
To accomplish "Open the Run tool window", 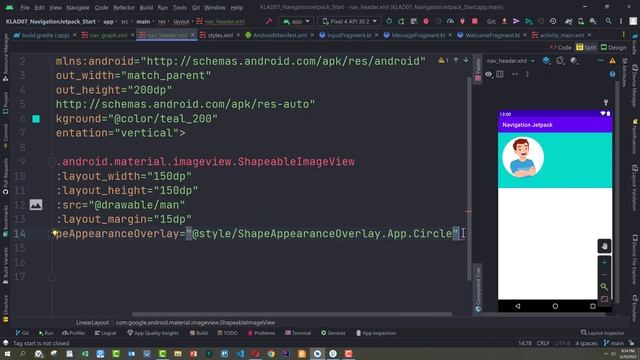I will (46, 333).
